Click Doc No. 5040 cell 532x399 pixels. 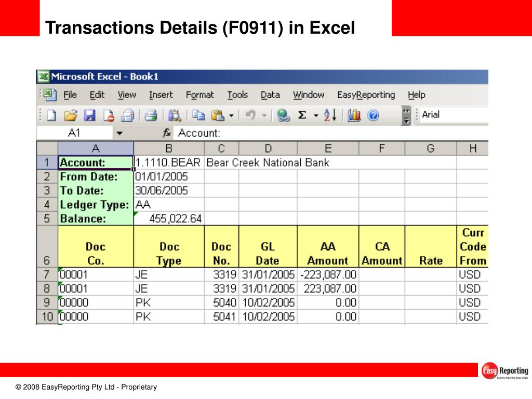pyautogui.click(x=221, y=303)
